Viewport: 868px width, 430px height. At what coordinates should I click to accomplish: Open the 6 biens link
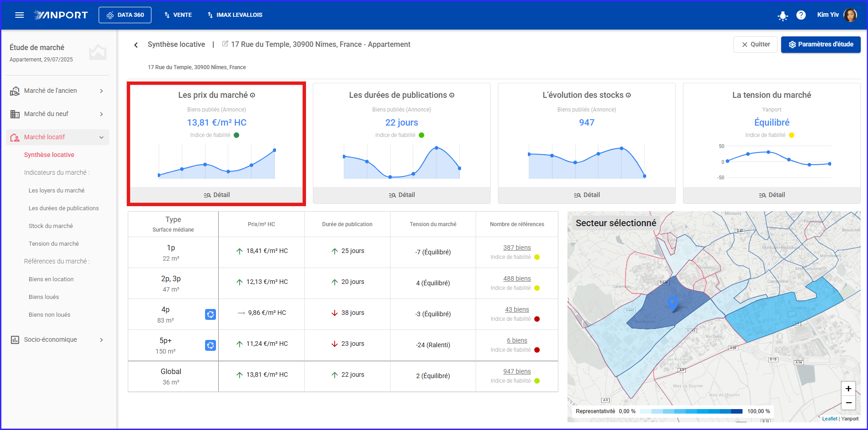tap(517, 341)
